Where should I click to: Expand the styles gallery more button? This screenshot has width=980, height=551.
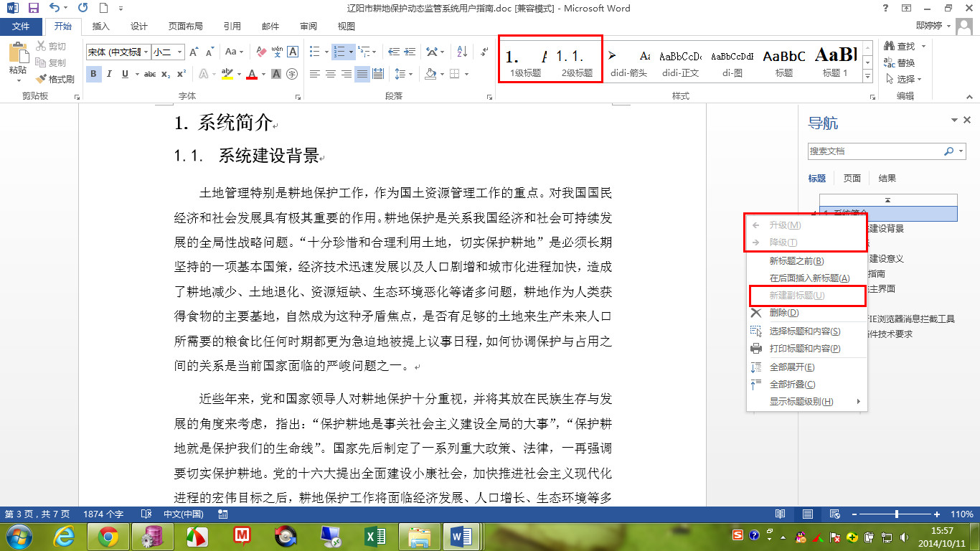(867, 75)
